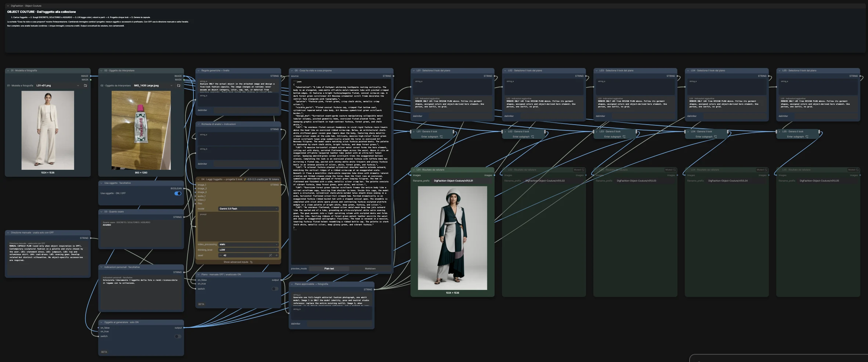Open video_processing dropdown set to static
Screen dimensions: 868x362
click(x=248, y=244)
